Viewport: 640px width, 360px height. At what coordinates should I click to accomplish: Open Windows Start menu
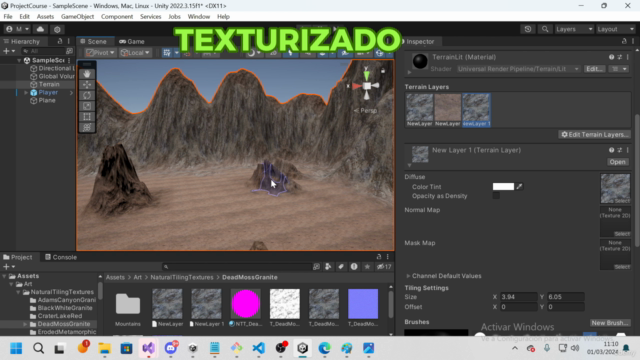16,348
